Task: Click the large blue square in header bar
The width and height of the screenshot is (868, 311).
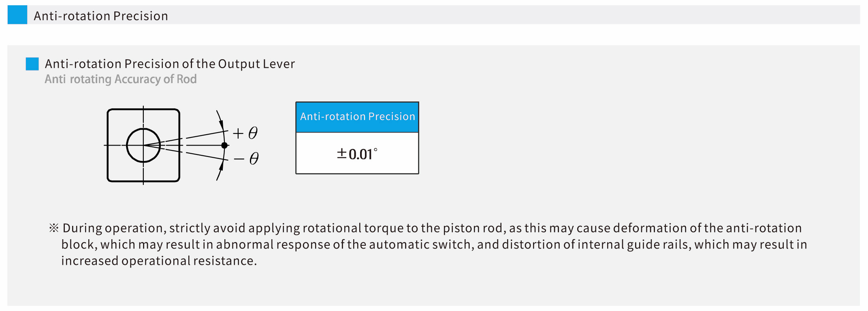Action: (x=17, y=15)
